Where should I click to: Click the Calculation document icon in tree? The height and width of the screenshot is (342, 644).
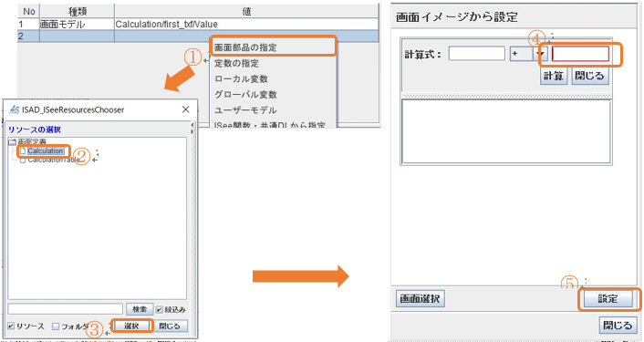coord(23,150)
